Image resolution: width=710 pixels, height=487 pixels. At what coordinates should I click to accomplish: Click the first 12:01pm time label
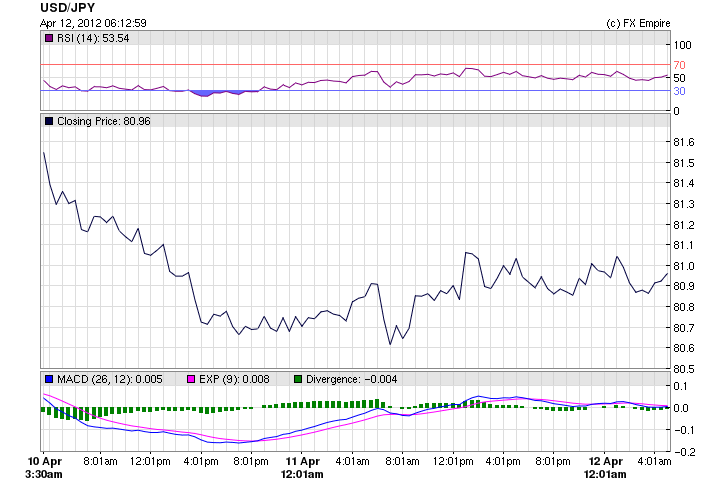150,462
